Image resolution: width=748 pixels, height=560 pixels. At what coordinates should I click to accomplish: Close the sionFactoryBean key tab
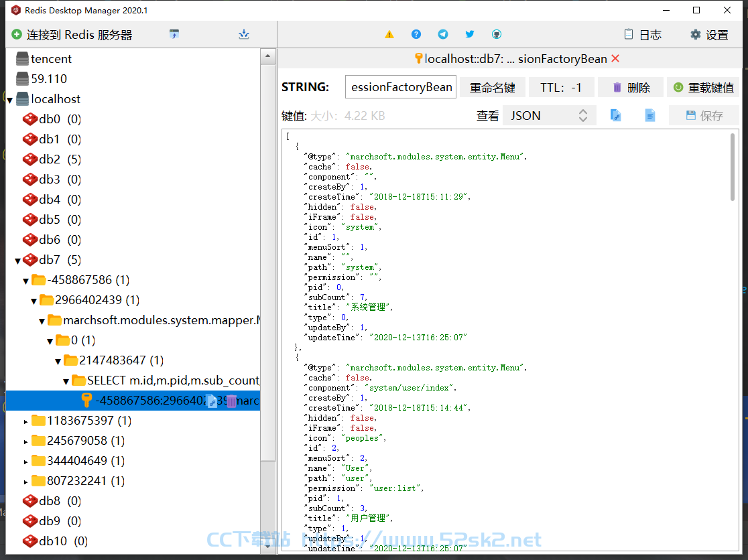pos(615,58)
